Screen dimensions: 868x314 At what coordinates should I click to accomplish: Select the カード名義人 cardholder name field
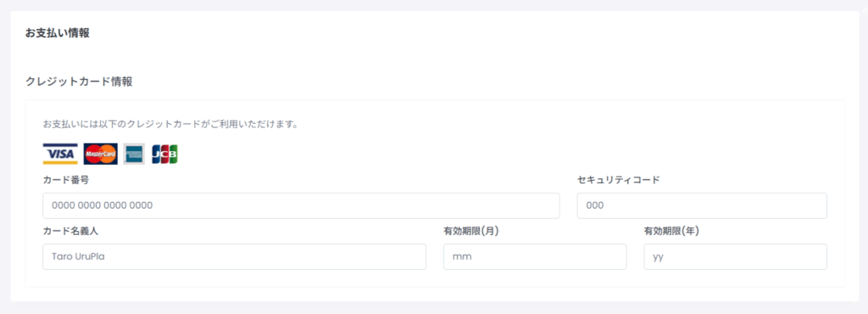234,256
